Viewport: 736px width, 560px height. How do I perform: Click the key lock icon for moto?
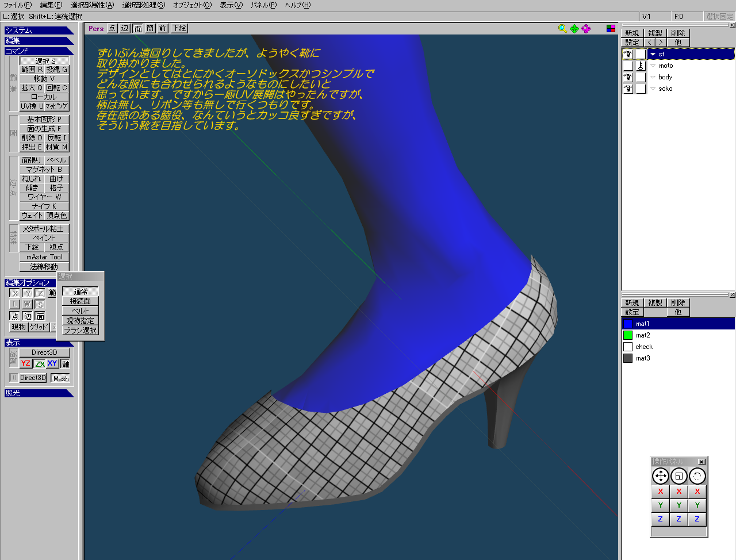point(641,66)
